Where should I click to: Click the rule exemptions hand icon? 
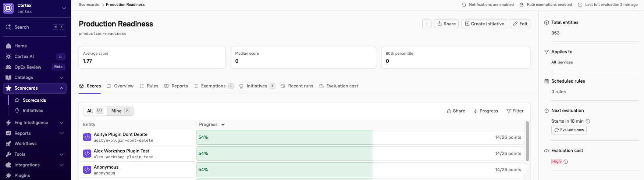(x=522, y=5)
